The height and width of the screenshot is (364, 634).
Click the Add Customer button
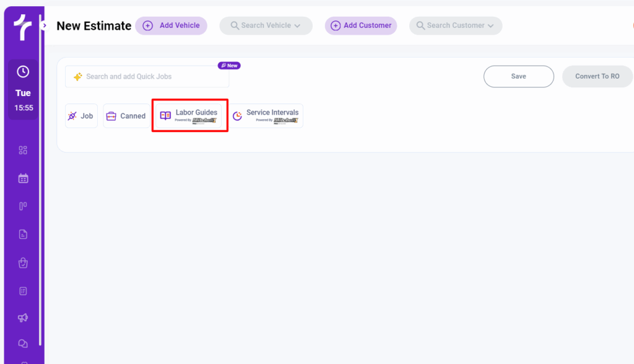[x=361, y=25]
